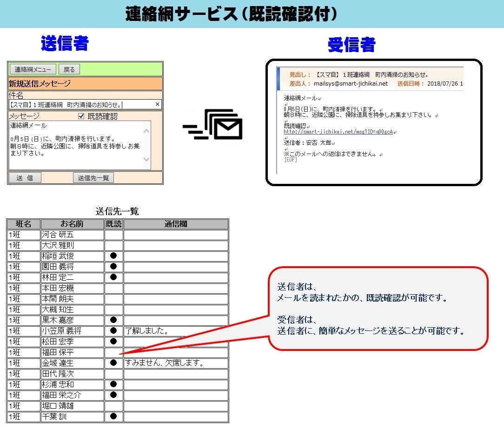Click the read dot for 黒木 嘉彦
Viewport: 504px width, 431px height.
click(113, 320)
